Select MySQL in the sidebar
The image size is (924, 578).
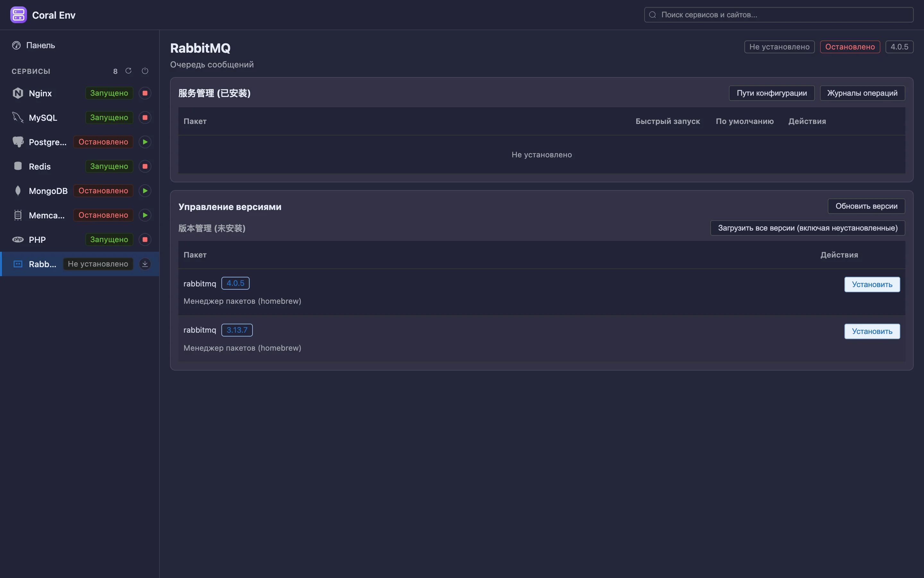tap(80, 117)
